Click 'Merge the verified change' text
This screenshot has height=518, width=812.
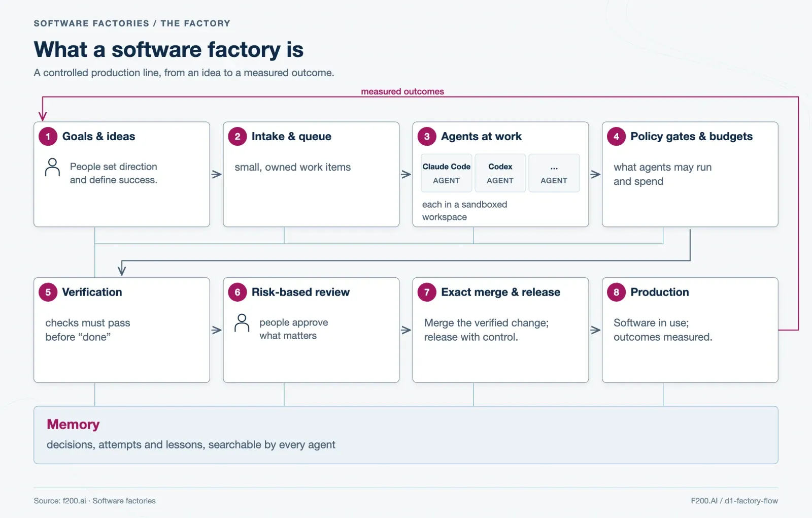[x=486, y=323]
